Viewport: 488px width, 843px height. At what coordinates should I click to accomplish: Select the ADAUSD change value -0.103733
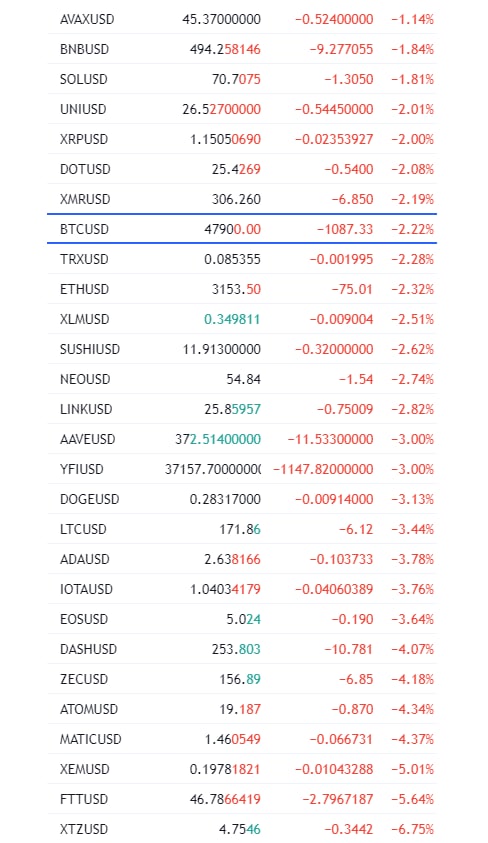341,559
